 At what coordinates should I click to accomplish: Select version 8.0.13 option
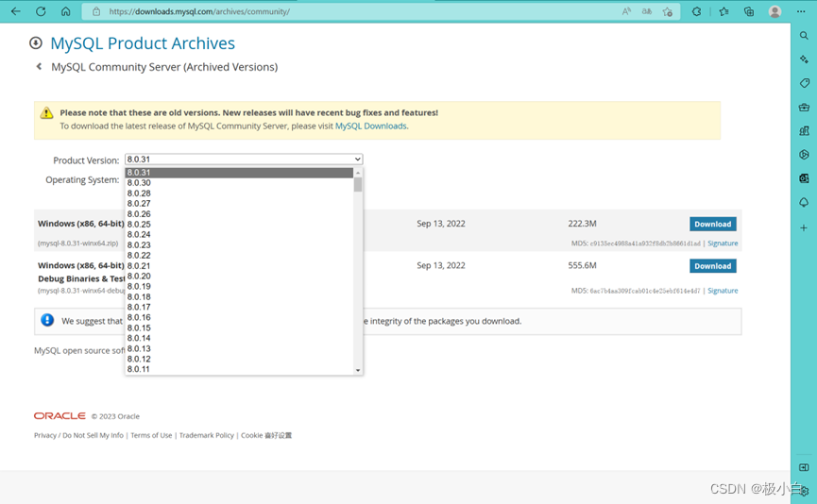pyautogui.click(x=239, y=348)
